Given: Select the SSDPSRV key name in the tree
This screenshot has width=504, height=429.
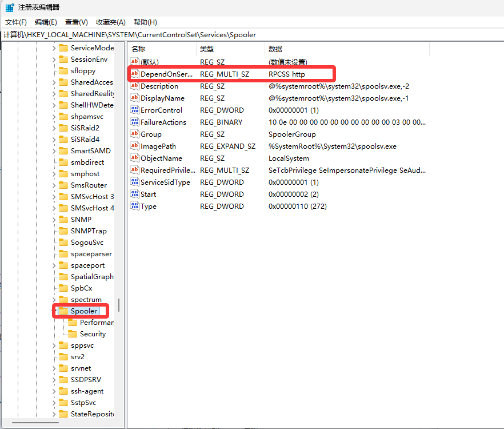Looking at the screenshot, I should point(86,380).
